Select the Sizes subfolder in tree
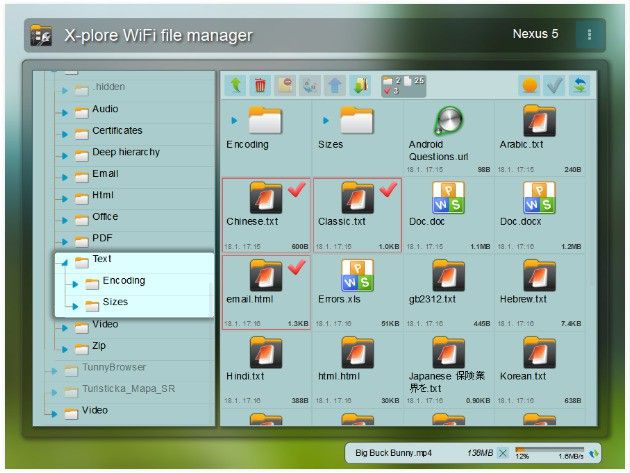 coord(115,302)
